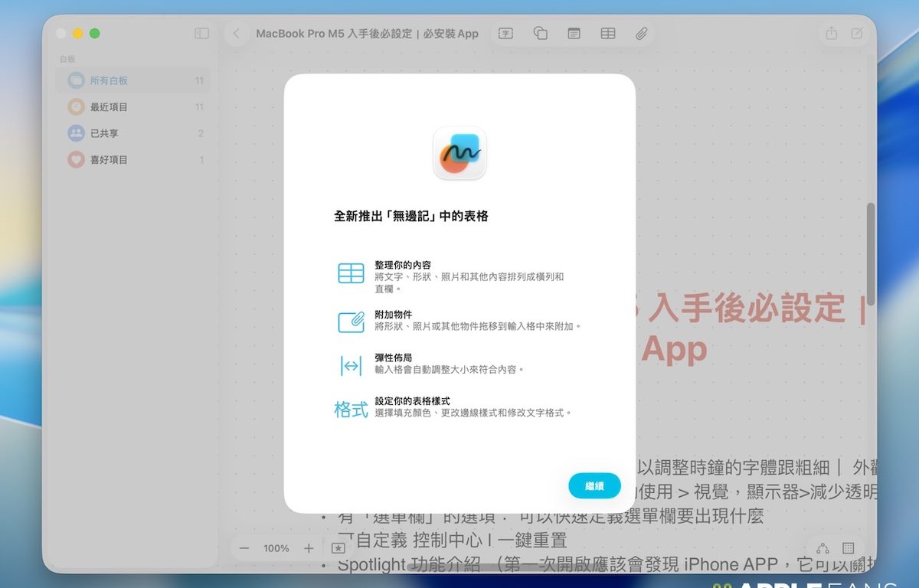Open the shapes tool in toolbar
This screenshot has width=919, height=588.
click(540, 34)
